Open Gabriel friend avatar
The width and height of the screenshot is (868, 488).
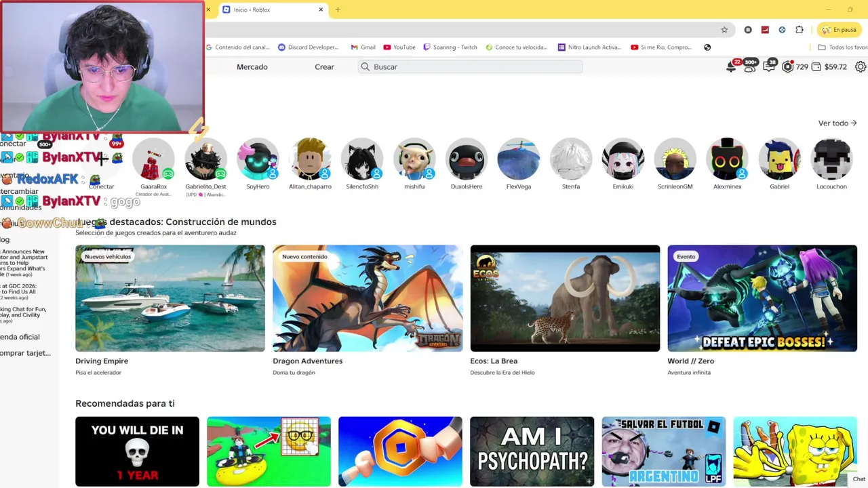pos(779,159)
